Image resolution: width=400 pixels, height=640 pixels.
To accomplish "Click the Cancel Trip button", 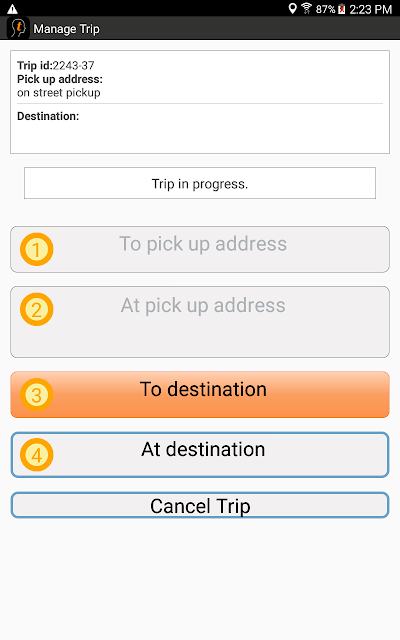I will (x=200, y=505).
